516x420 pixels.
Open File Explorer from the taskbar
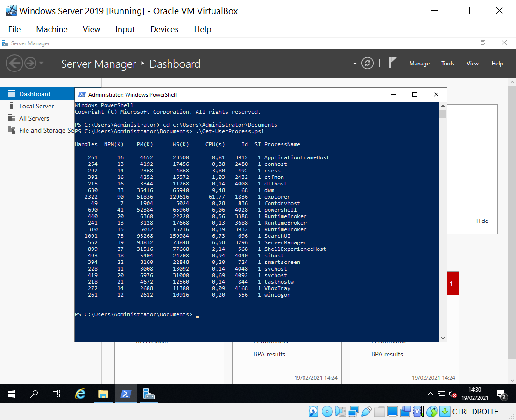[103, 394]
